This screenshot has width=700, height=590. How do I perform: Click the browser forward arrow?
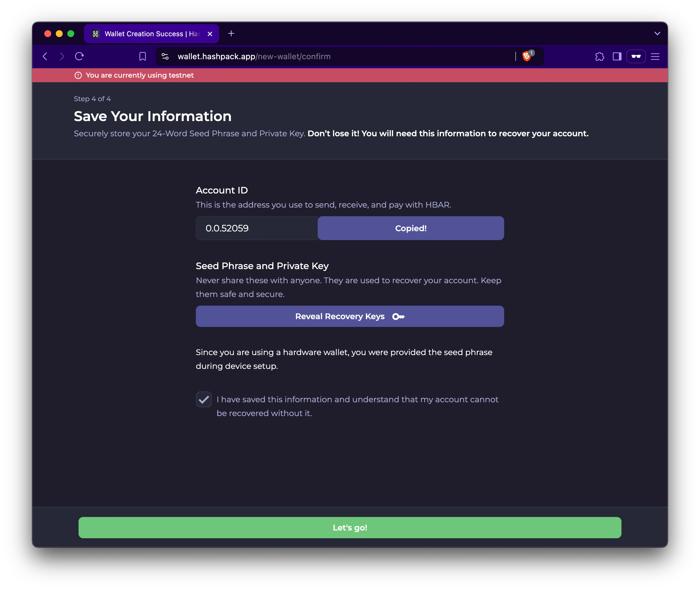[62, 56]
